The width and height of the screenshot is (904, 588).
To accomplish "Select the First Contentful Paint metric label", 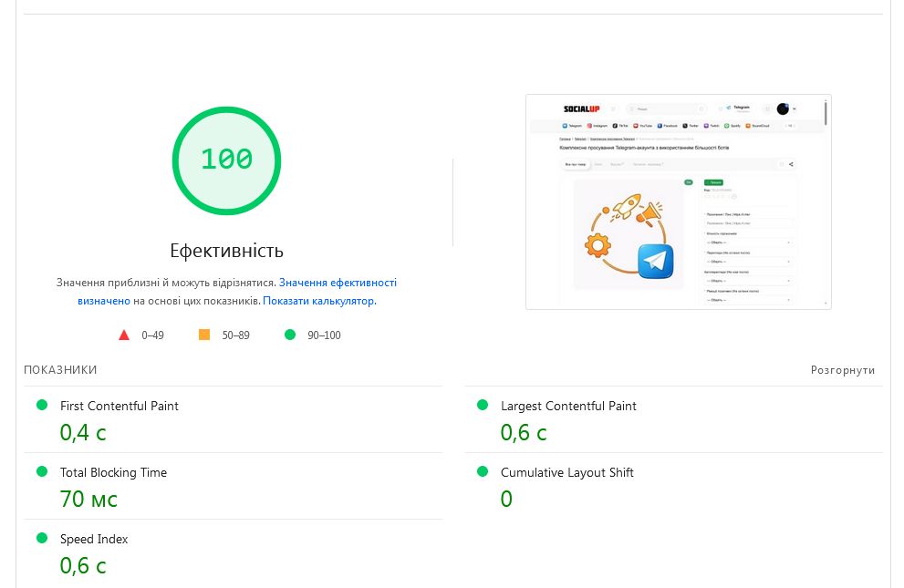I will [119, 406].
